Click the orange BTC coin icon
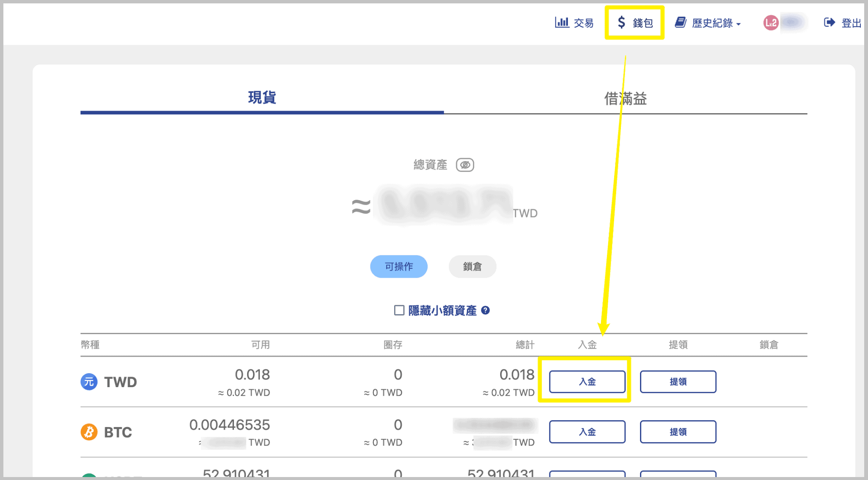 pos(89,432)
